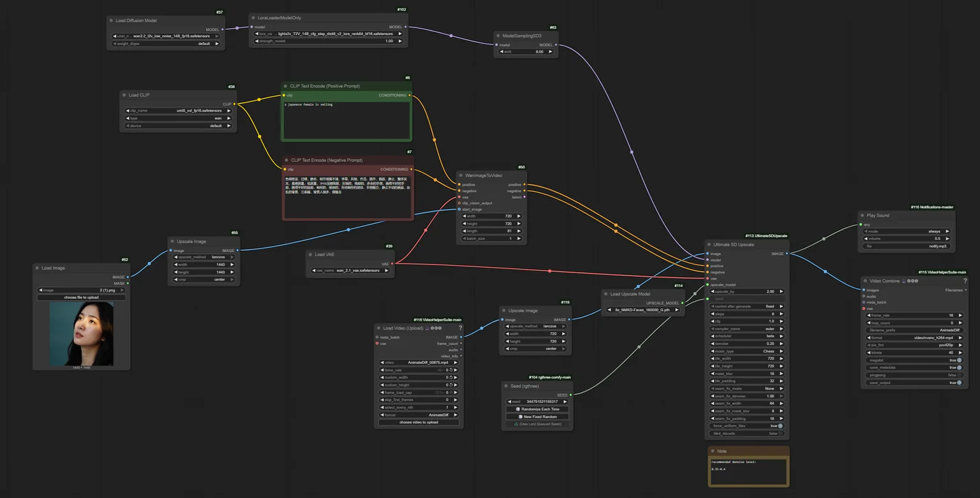This screenshot has width=980, height=498.
Task: Click the collapse dot on the WanImageToVideo node
Action: point(461,175)
